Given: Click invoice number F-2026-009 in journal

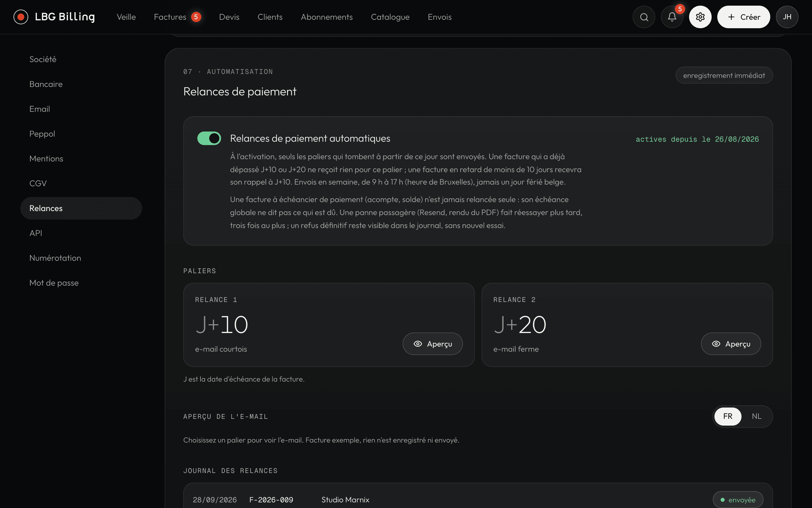Looking at the screenshot, I should [x=271, y=500].
